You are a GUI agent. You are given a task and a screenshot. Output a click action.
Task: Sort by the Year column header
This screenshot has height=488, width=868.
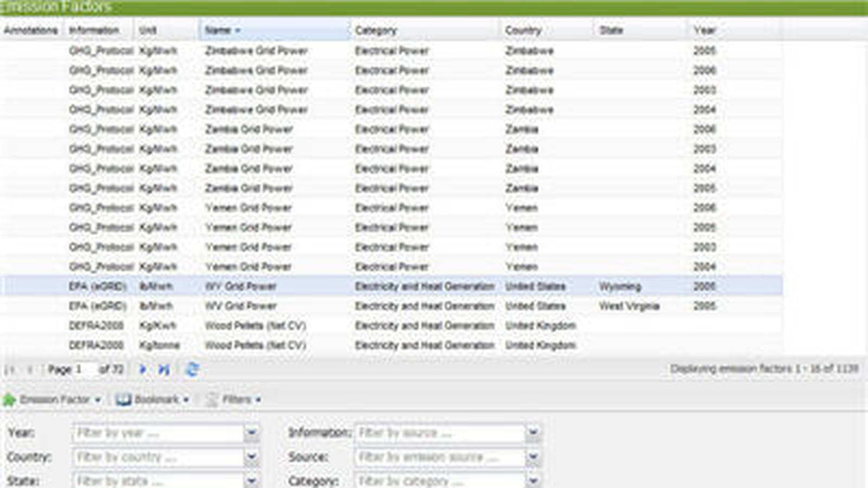point(735,30)
